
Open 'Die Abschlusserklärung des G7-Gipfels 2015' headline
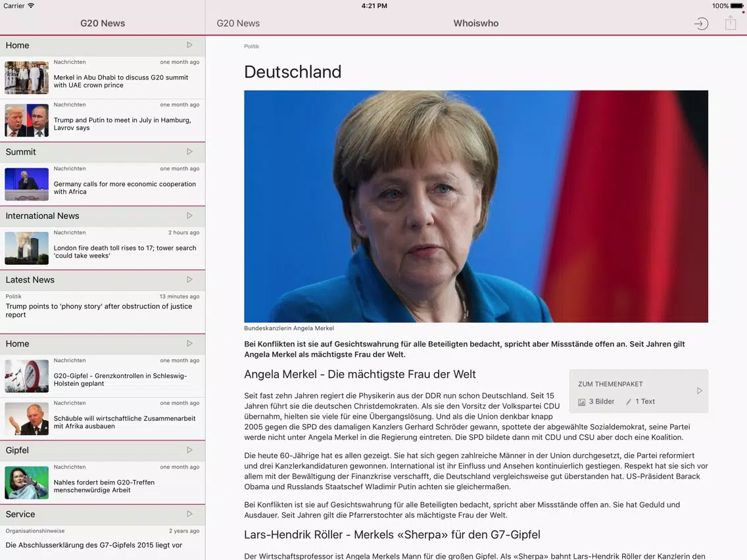[94, 546]
